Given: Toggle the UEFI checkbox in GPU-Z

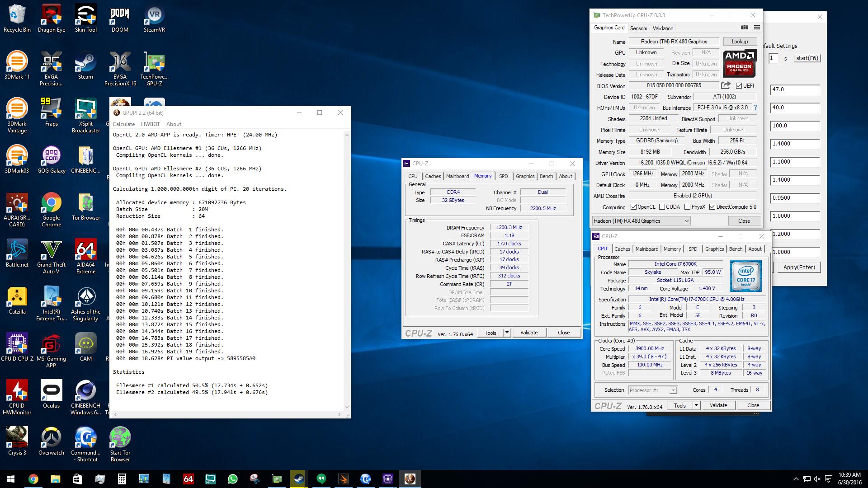Looking at the screenshot, I should pos(739,85).
